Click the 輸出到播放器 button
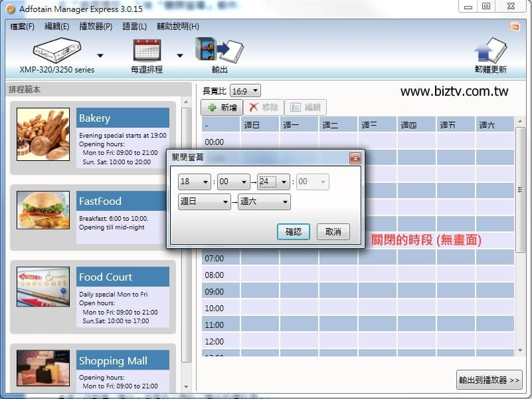Image resolution: width=532 pixels, height=399 pixels. pos(489,380)
